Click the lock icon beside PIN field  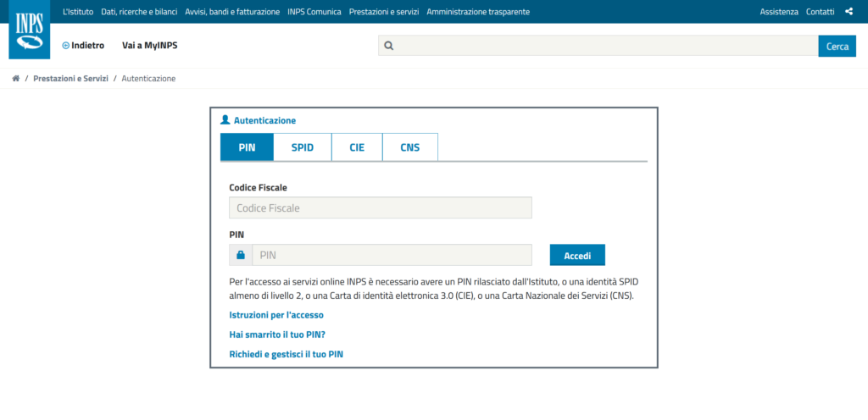pos(241,256)
